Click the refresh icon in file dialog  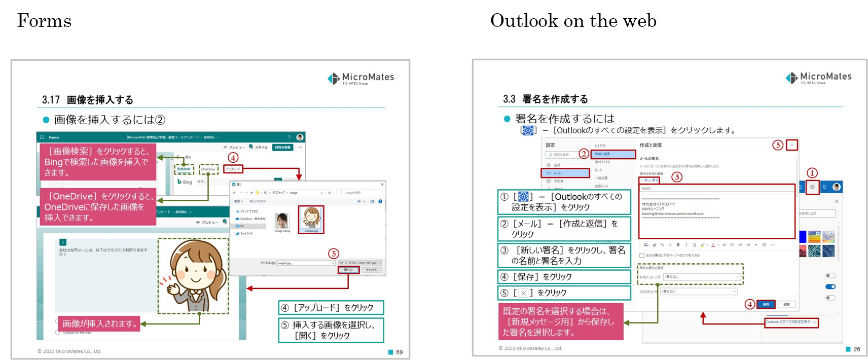pos(330,193)
